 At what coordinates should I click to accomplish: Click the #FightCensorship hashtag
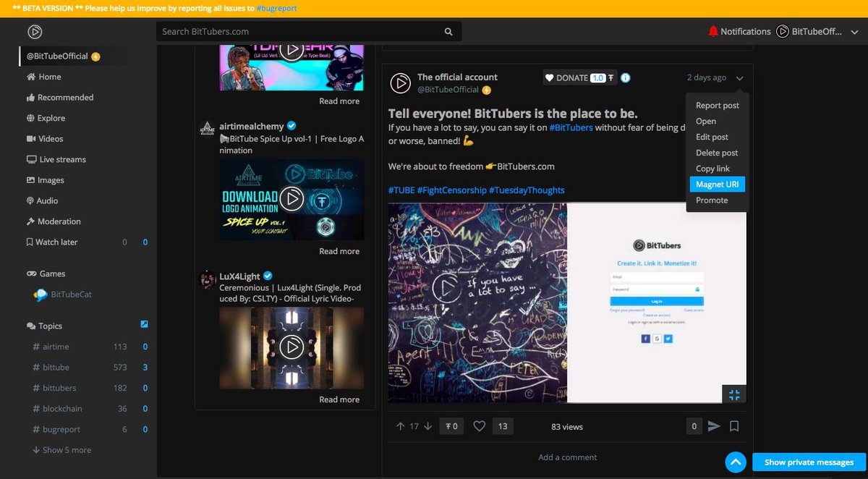click(451, 190)
